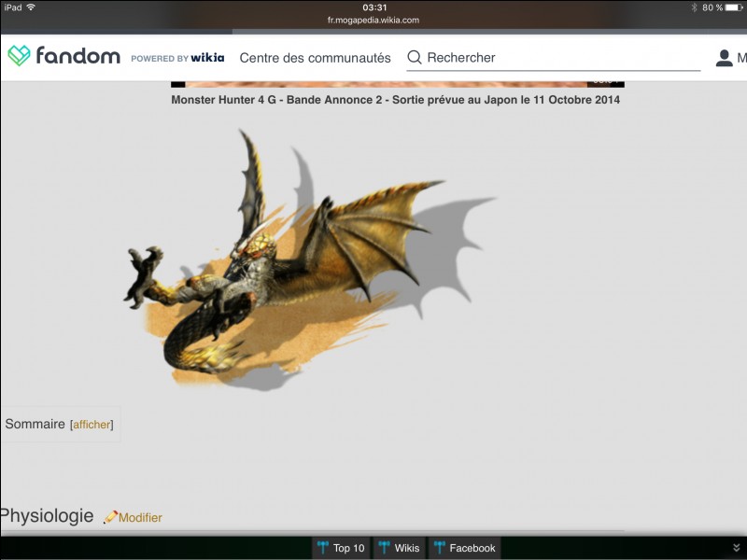Tap the 03:31 clock in status bar
747x560 pixels.
click(x=374, y=7)
